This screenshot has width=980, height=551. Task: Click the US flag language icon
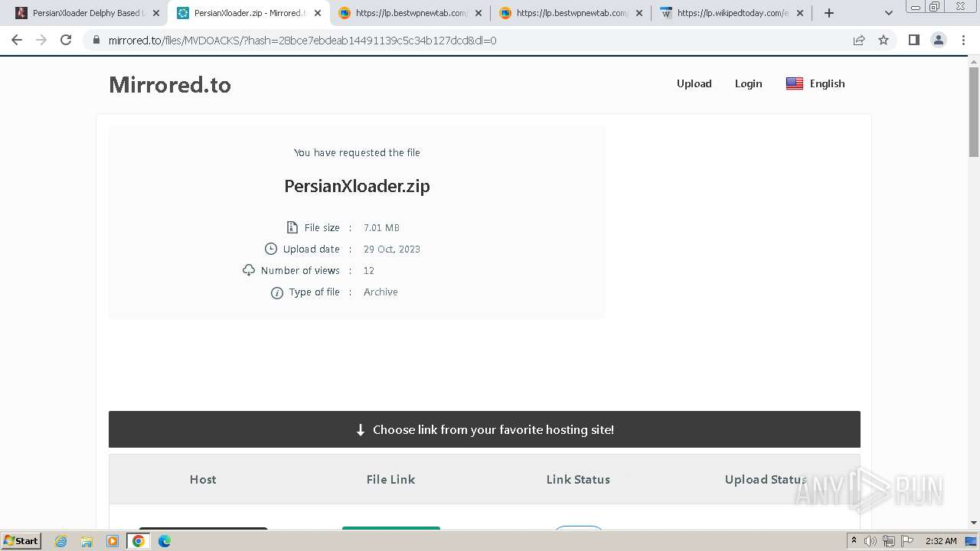pyautogui.click(x=794, y=83)
